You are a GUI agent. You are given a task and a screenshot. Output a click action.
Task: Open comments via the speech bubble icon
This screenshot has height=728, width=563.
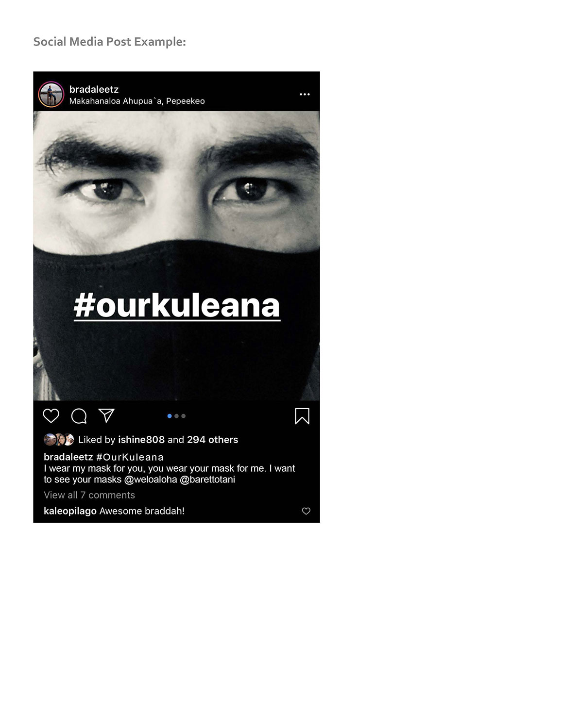tap(79, 416)
